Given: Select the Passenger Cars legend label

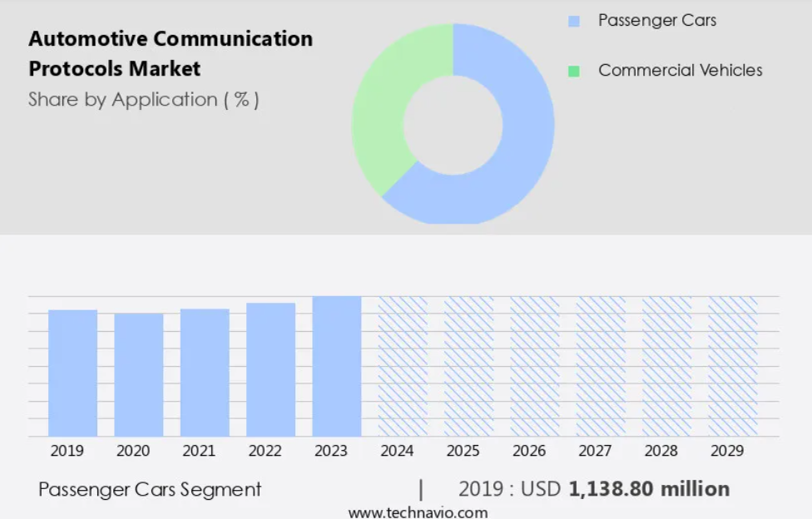Looking at the screenshot, I should 657,20.
